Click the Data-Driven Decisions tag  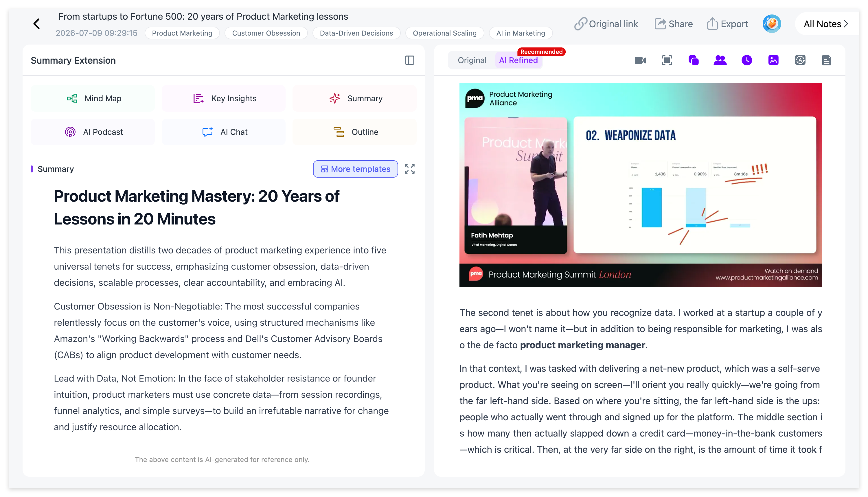click(x=356, y=33)
